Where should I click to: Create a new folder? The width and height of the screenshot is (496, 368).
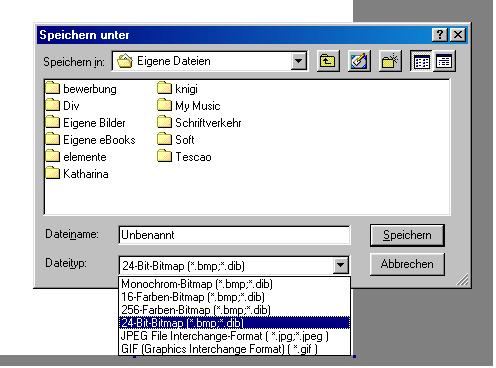click(390, 61)
